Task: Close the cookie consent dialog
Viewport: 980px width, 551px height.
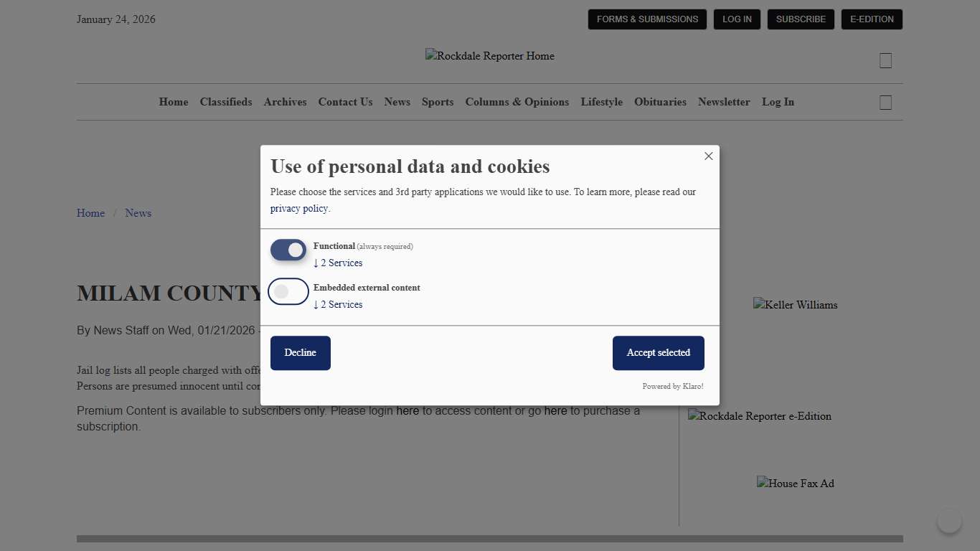Action: click(x=708, y=156)
